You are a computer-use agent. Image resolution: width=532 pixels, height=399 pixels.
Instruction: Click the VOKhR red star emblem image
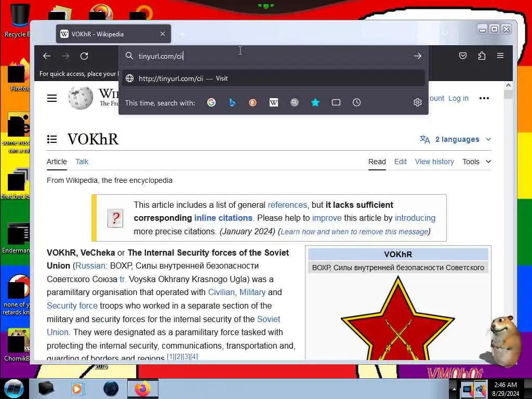pos(397,318)
